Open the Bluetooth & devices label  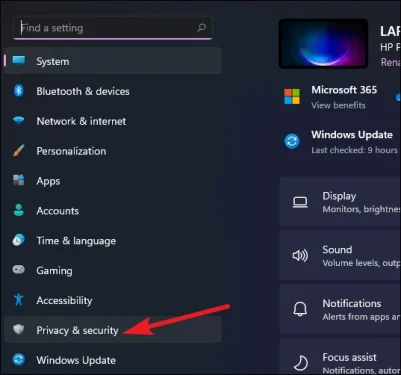83,91
